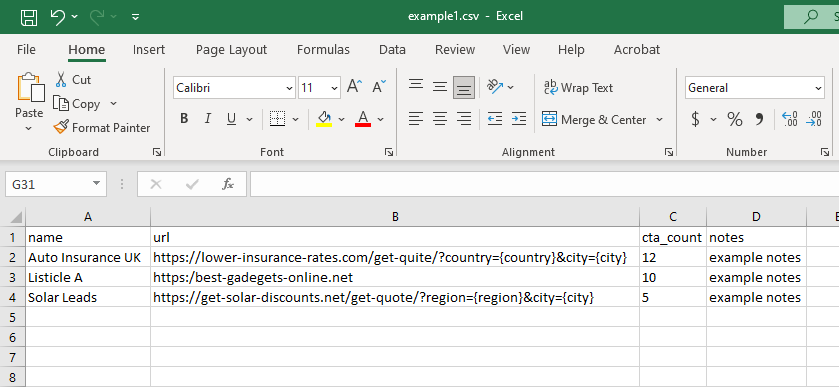Viewport: 839px width, 387px height.
Task: Toggle Wrap Text
Action: click(x=578, y=88)
